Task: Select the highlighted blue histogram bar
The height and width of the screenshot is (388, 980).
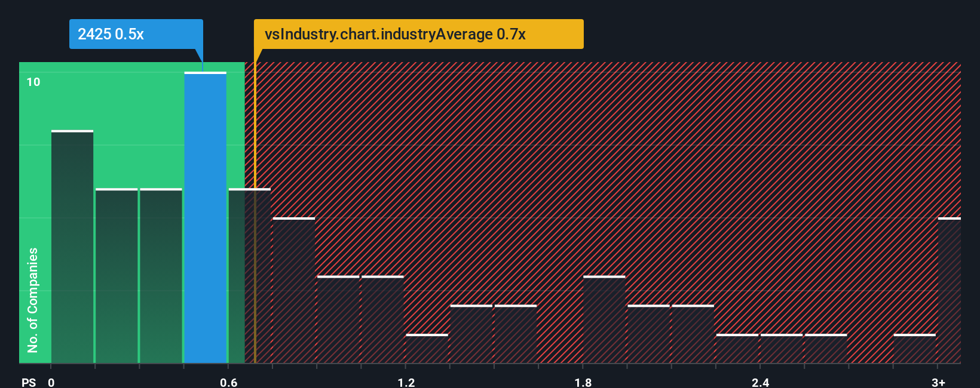Action: (206, 217)
